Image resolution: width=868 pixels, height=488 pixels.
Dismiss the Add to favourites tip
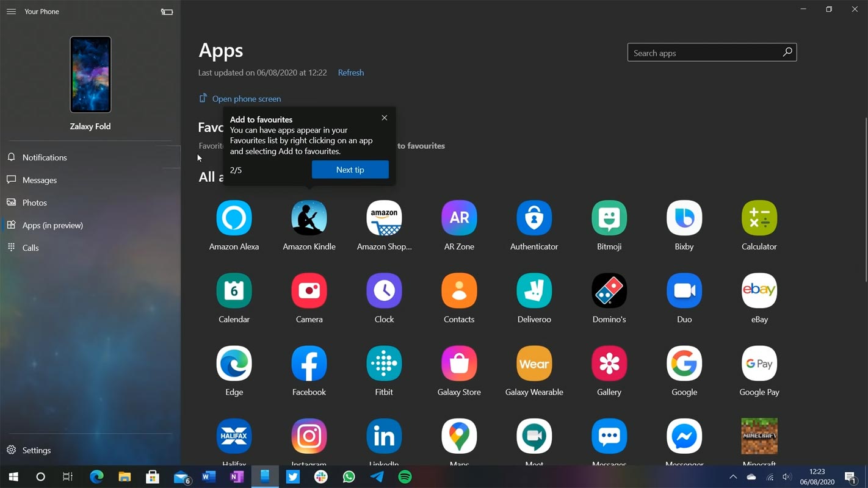tap(385, 118)
